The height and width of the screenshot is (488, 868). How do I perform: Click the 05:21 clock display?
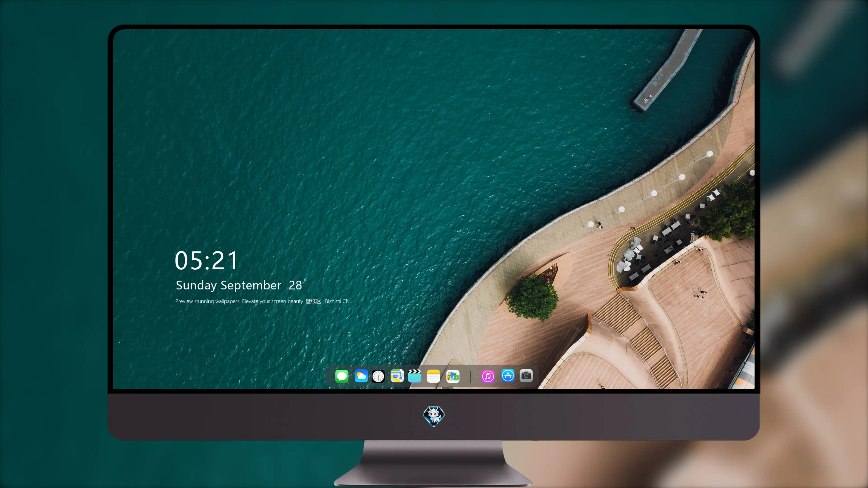pyautogui.click(x=206, y=260)
